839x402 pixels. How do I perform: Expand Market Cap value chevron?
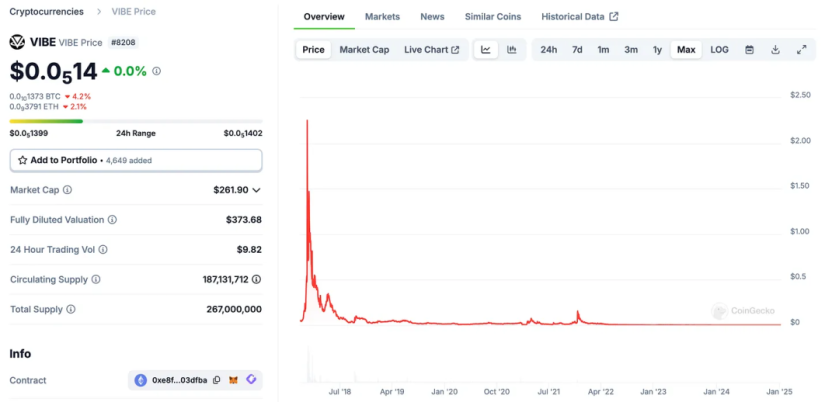pyautogui.click(x=256, y=190)
